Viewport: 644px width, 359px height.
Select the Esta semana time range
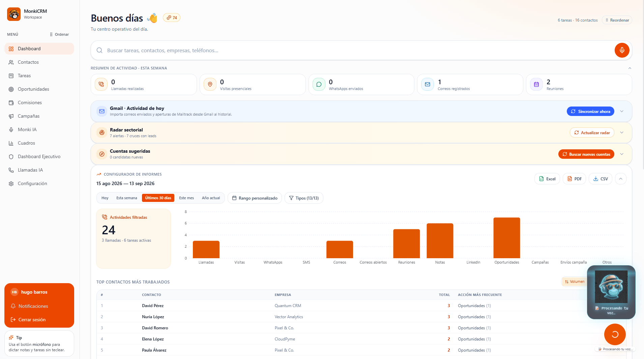click(x=127, y=198)
